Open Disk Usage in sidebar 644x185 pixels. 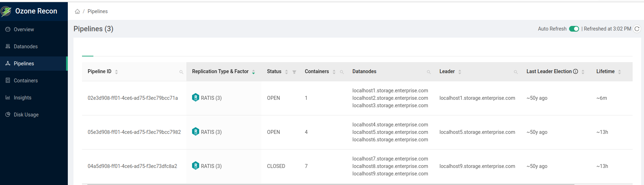tap(26, 115)
